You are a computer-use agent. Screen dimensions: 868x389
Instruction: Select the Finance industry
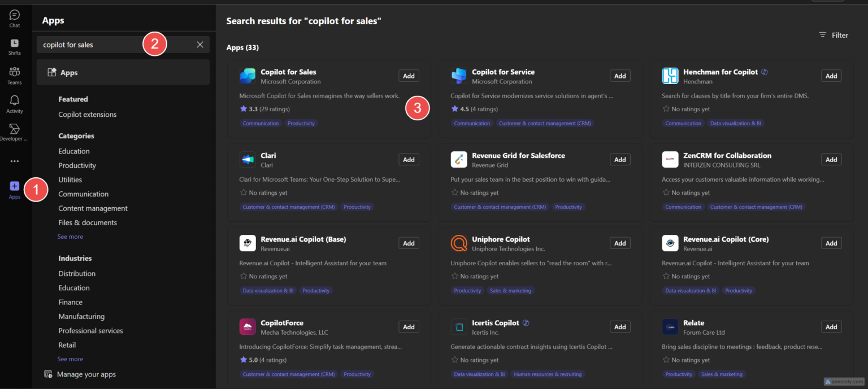[71, 302]
